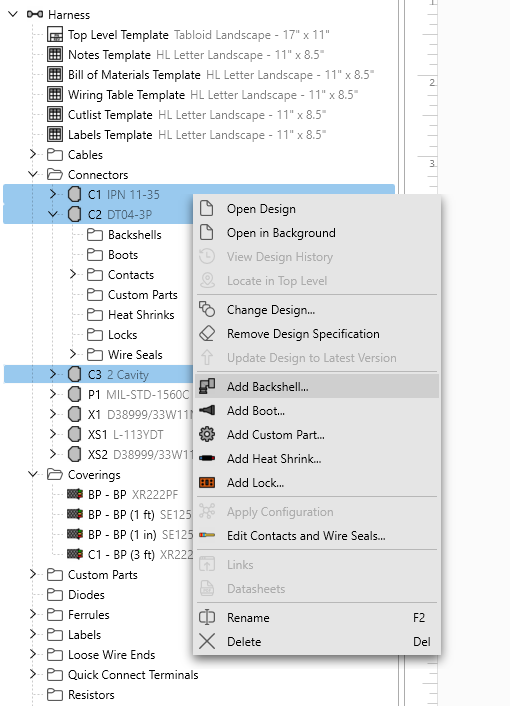The image size is (510, 706).
Task: Click the Wiring Table Template icon
Action: pos(55,95)
